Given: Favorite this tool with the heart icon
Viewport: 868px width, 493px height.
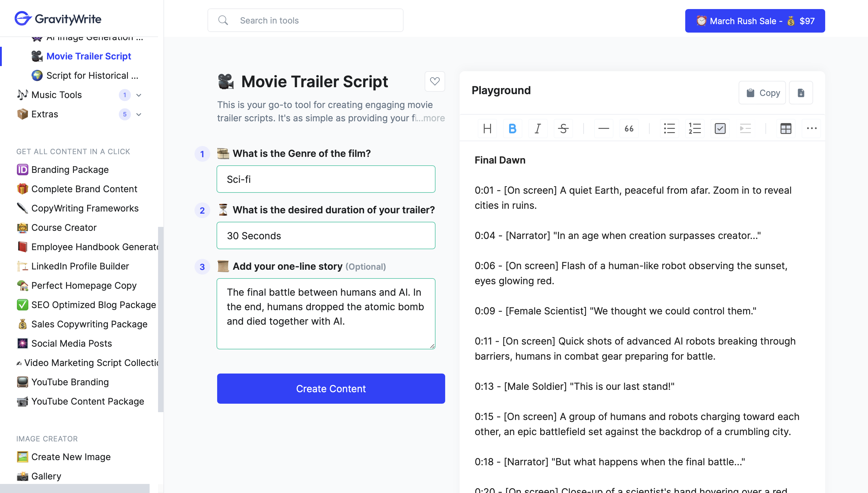Looking at the screenshot, I should pyautogui.click(x=435, y=81).
